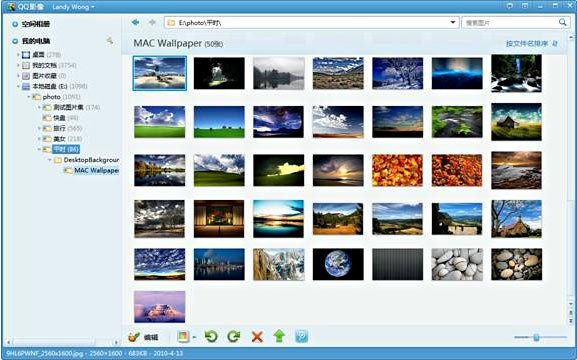Select the pink snowy mountain thumbnail
Screen dimensions: 577x360
coord(159,307)
